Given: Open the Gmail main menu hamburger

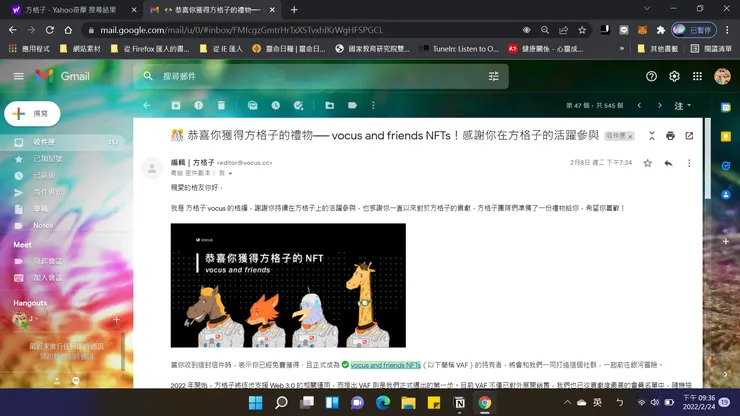Looking at the screenshot, I should click(x=18, y=76).
